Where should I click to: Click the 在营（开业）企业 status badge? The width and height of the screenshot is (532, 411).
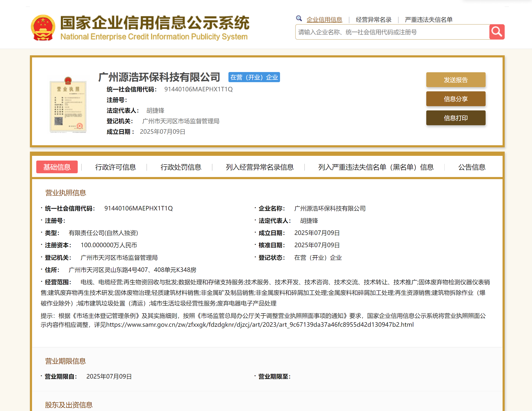click(x=254, y=77)
